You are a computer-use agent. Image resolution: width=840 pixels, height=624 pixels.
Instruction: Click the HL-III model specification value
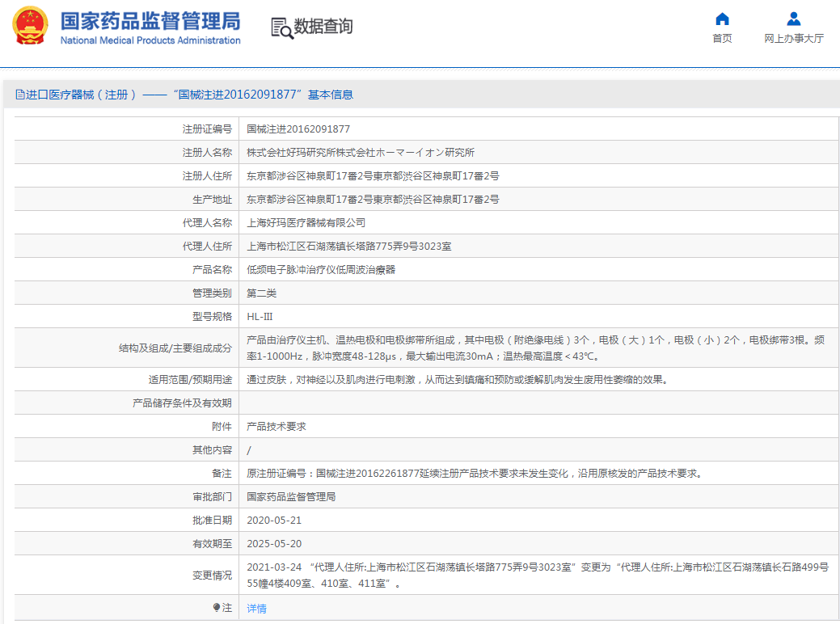[260, 317]
